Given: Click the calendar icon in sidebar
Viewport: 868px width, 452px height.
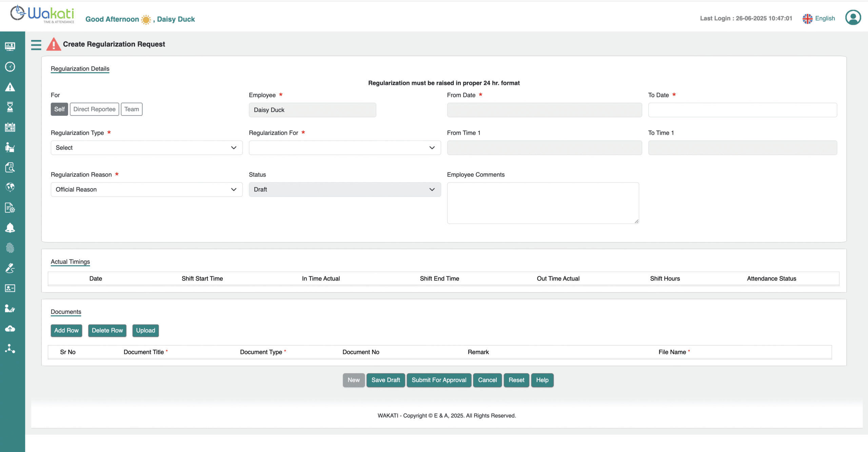Looking at the screenshot, I should pyautogui.click(x=10, y=127).
